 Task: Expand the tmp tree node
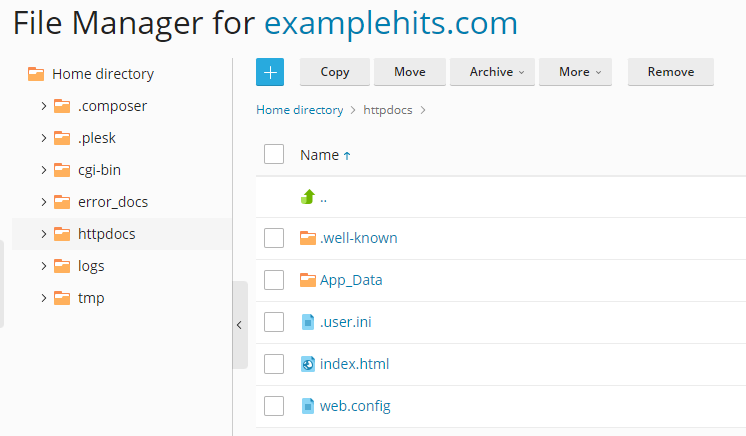click(44, 298)
